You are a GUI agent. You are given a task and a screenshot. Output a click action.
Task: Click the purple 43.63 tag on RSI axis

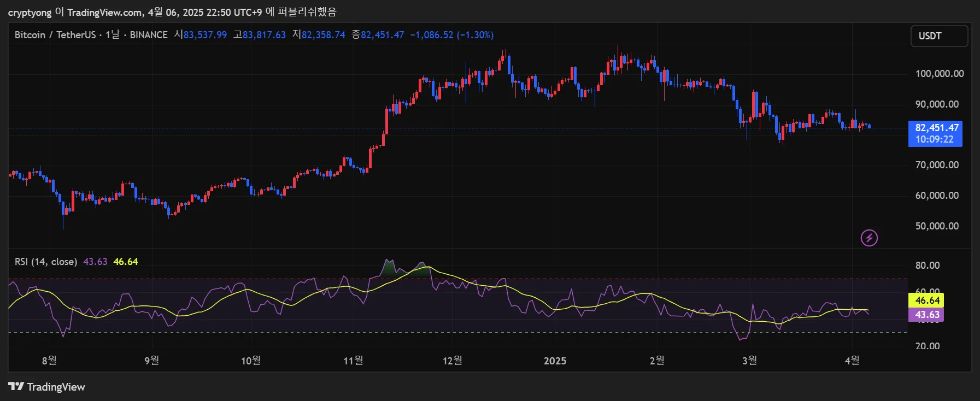click(926, 315)
